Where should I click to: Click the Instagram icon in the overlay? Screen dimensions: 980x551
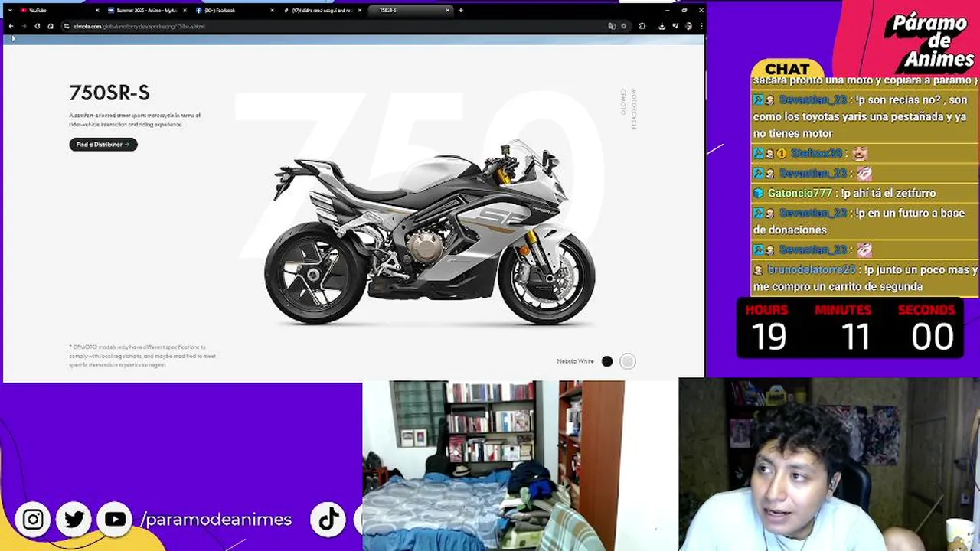pyautogui.click(x=33, y=520)
